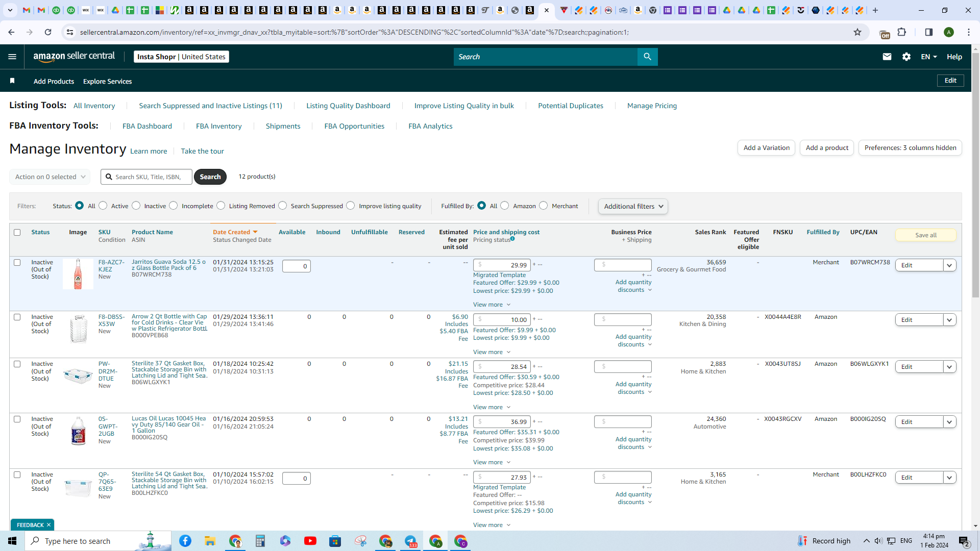Filter Fulfilled By Amazon

pos(505,205)
